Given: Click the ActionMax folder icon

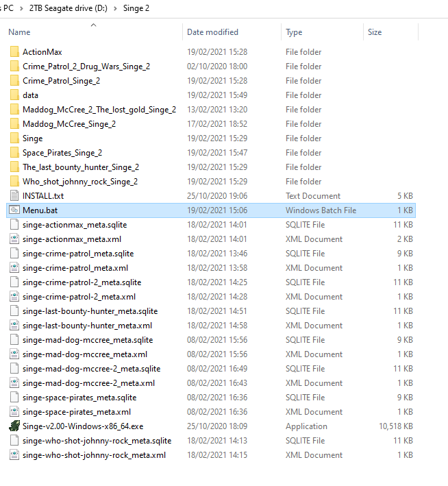Looking at the screenshot, I should pos(14,52).
